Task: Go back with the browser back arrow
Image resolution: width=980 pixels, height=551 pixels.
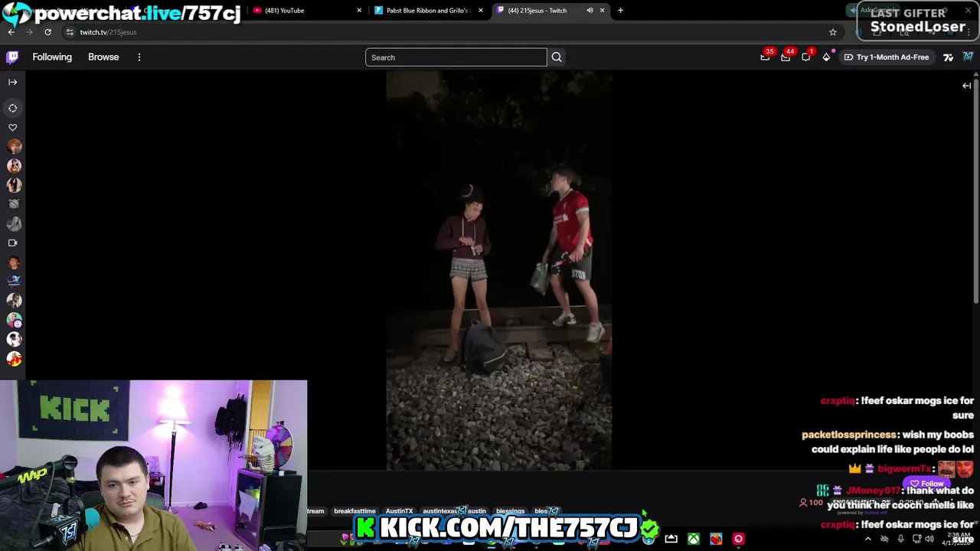Action: (x=11, y=32)
